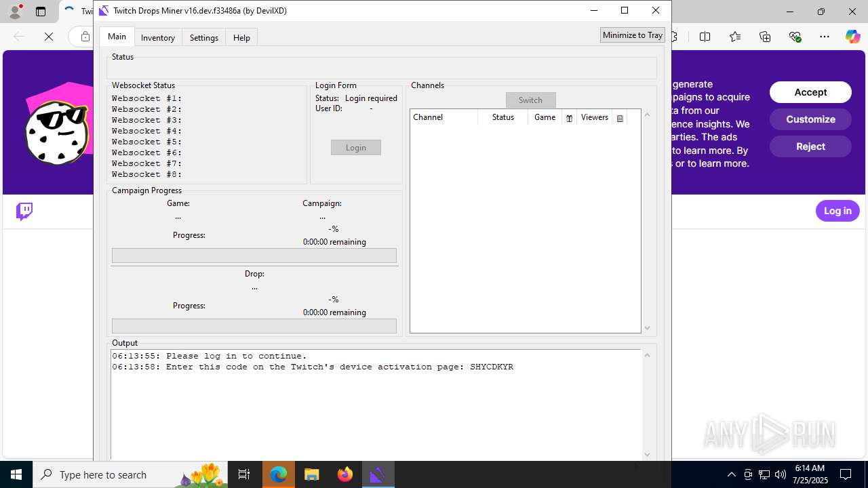Click Log in on the Twitch page

837,211
